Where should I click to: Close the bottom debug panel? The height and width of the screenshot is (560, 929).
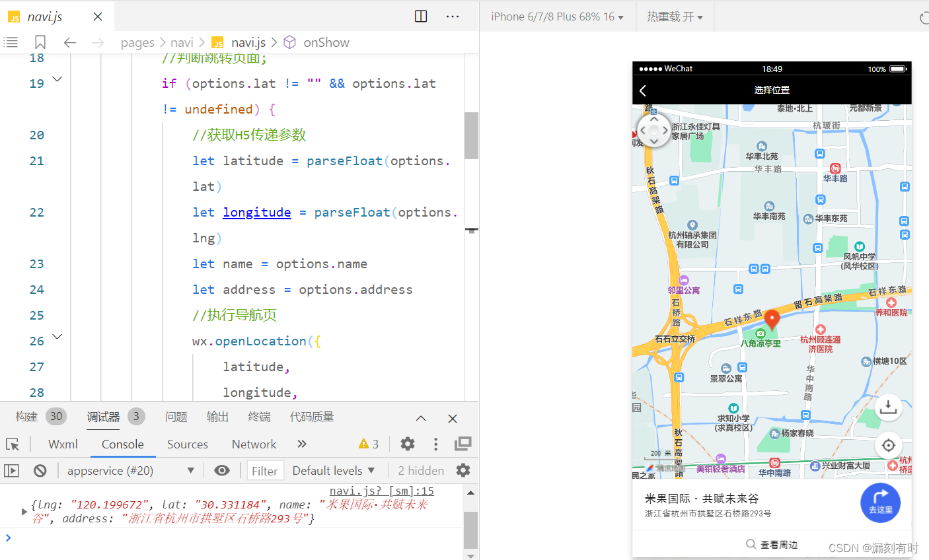click(453, 419)
